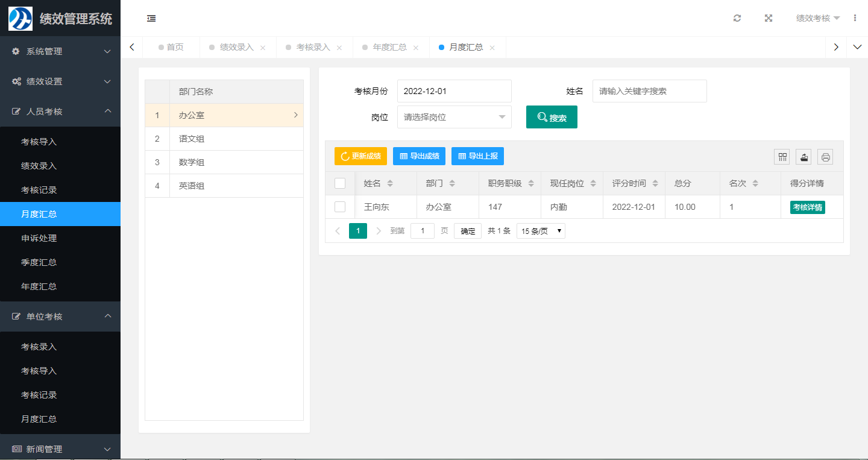Click the 更新成绩 button
This screenshot has height=460, width=868.
360,156
